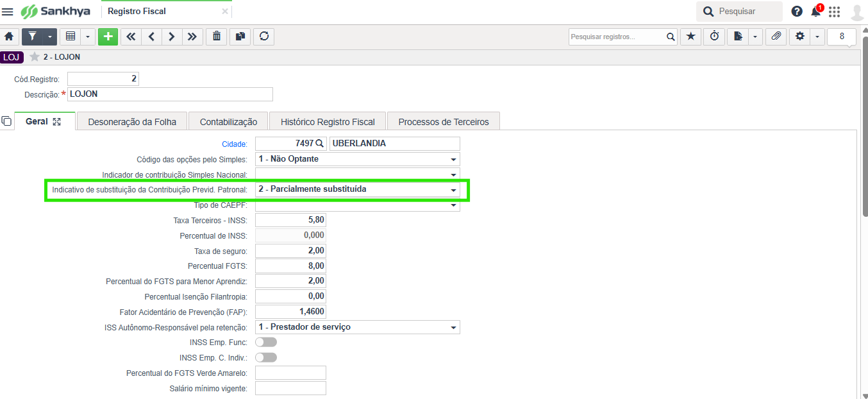Jump to the first record
This screenshot has width=868, height=399.
[131, 37]
